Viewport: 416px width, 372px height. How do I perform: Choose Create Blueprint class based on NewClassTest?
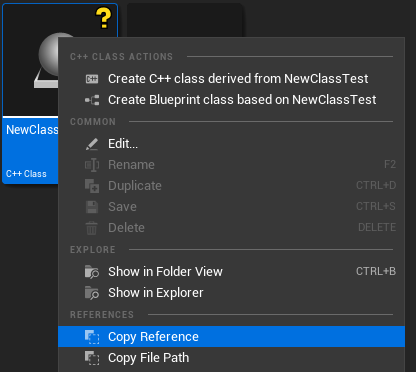[x=231, y=100]
